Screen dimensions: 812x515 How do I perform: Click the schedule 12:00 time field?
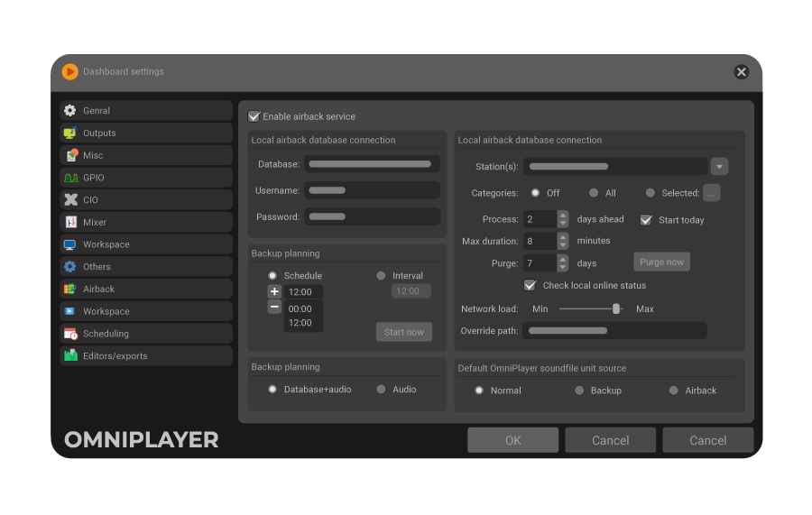click(303, 291)
